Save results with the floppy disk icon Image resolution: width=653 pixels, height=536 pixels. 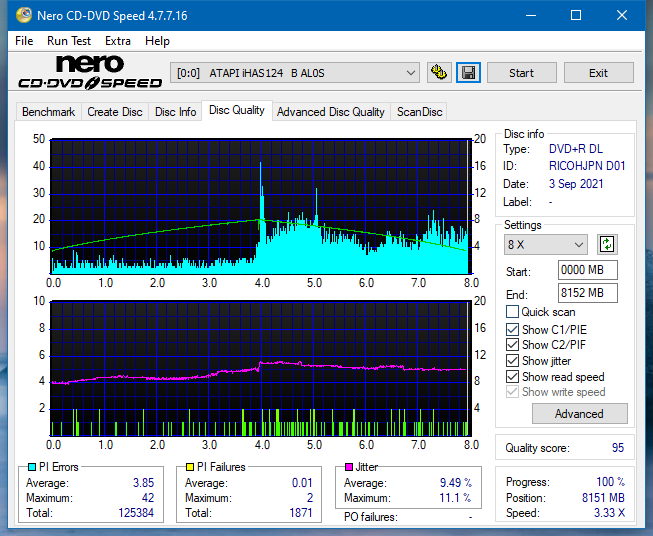click(x=469, y=73)
